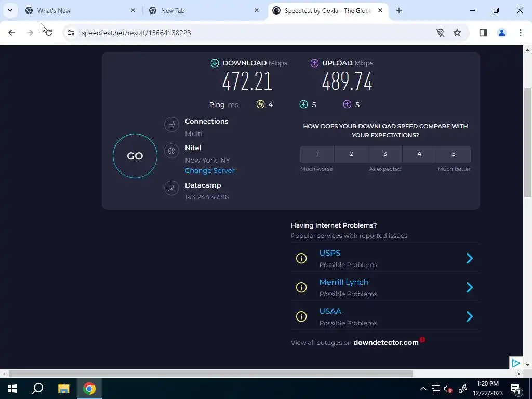Click the Datacamp user icon
532x399 pixels.
171,188
